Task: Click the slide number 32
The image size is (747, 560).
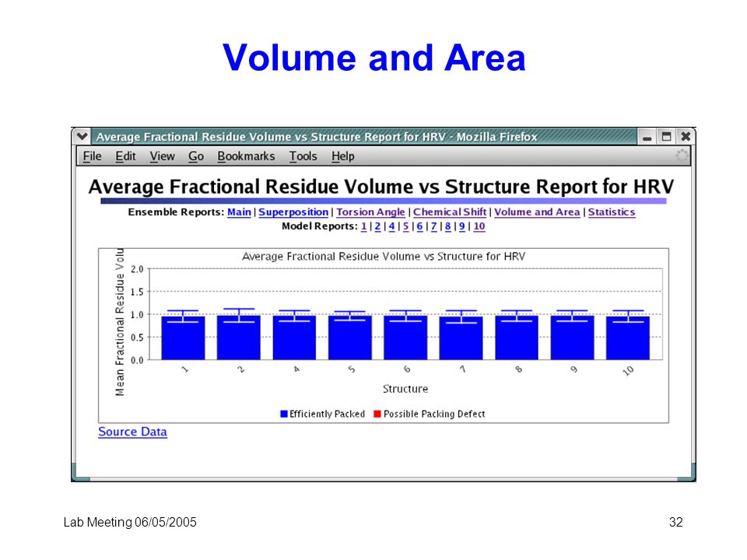Action: (x=676, y=523)
